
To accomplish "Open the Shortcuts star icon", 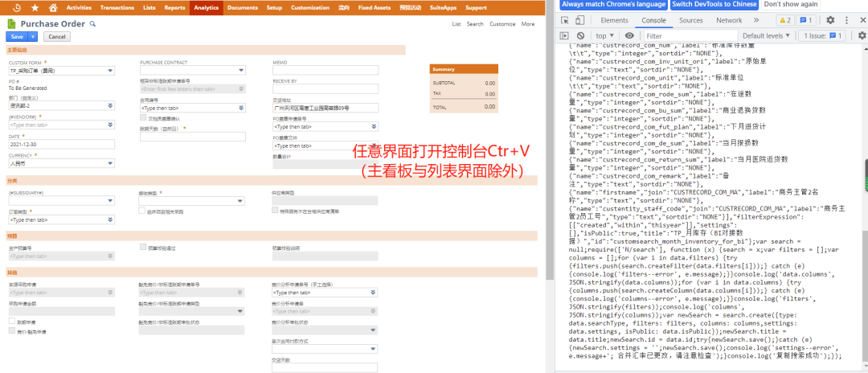I will click(35, 8).
